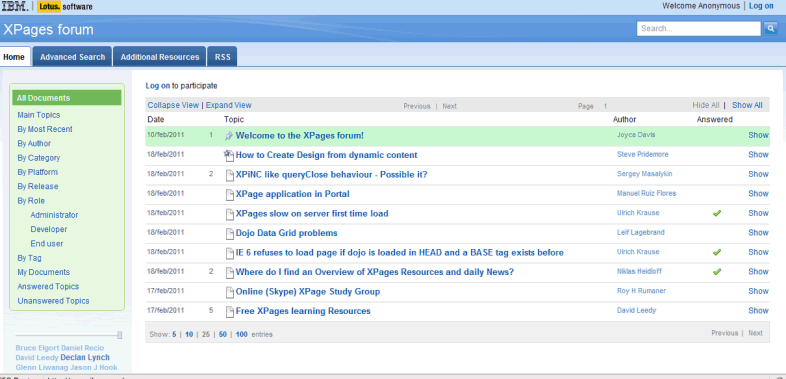Viewport: 786px width, 379px height.
Task: Select Main Topics in the sidebar
Action: [x=39, y=115]
